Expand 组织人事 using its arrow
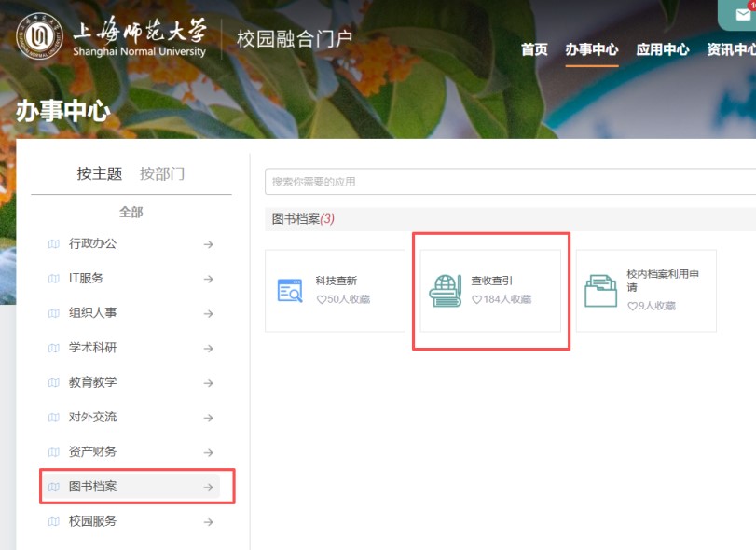This screenshot has width=756, height=550. [x=208, y=314]
